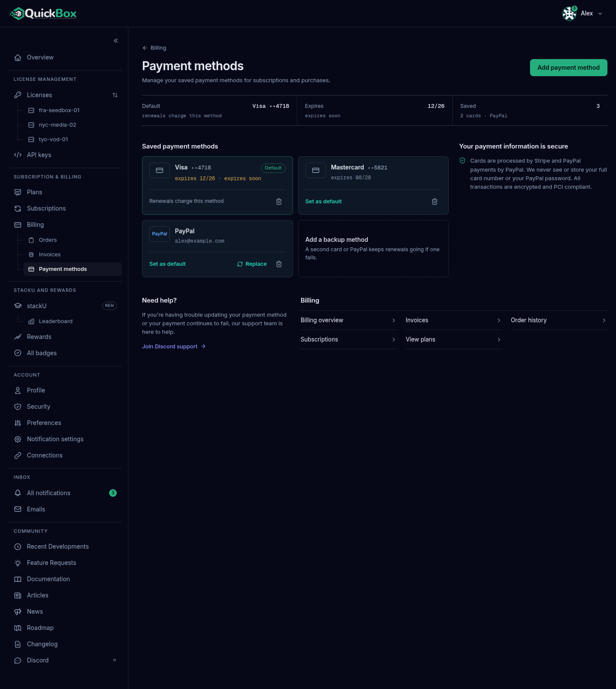
Task: Delete the PayPal method via trash icon
Action: [x=279, y=264]
